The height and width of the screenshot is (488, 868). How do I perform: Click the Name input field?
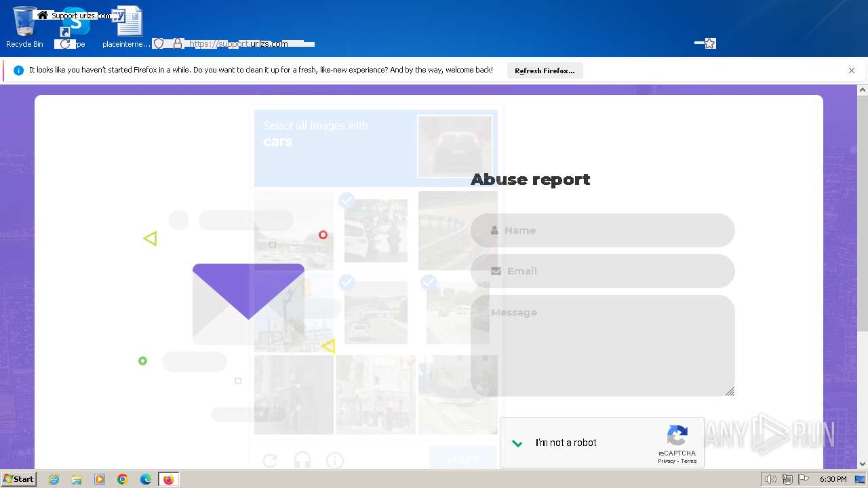[x=603, y=230]
